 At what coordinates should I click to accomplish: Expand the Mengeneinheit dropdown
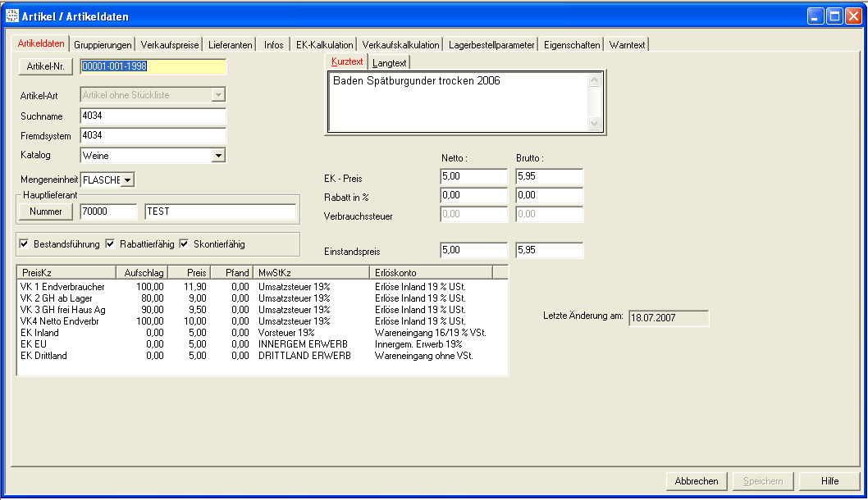pyautogui.click(x=128, y=180)
